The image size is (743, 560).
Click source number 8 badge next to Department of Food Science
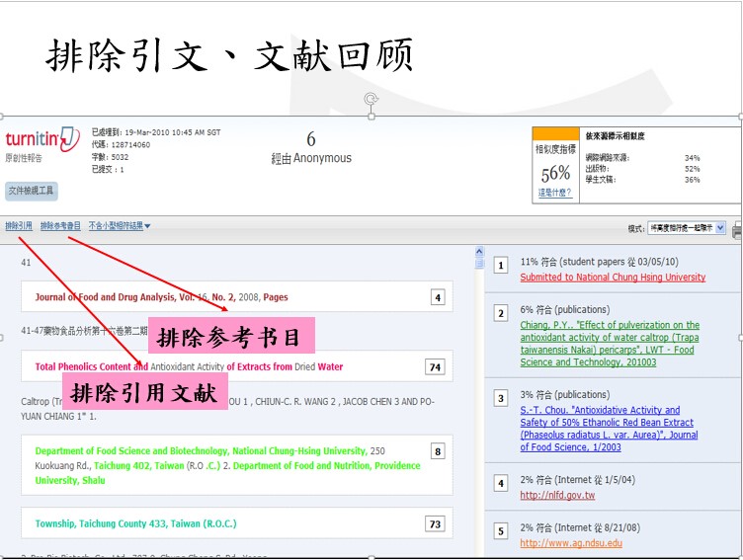(x=438, y=451)
